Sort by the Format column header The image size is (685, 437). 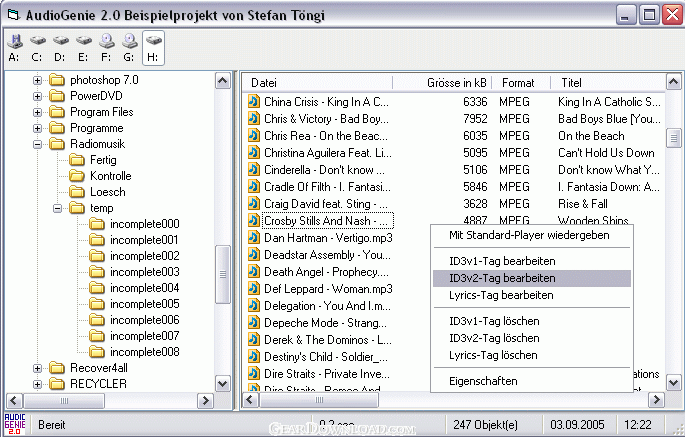click(x=521, y=83)
